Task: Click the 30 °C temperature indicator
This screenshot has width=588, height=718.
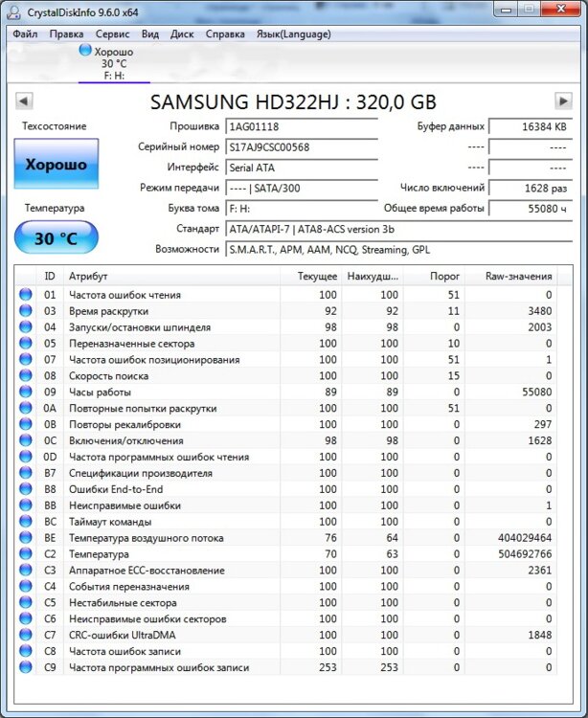Action: 56,238
